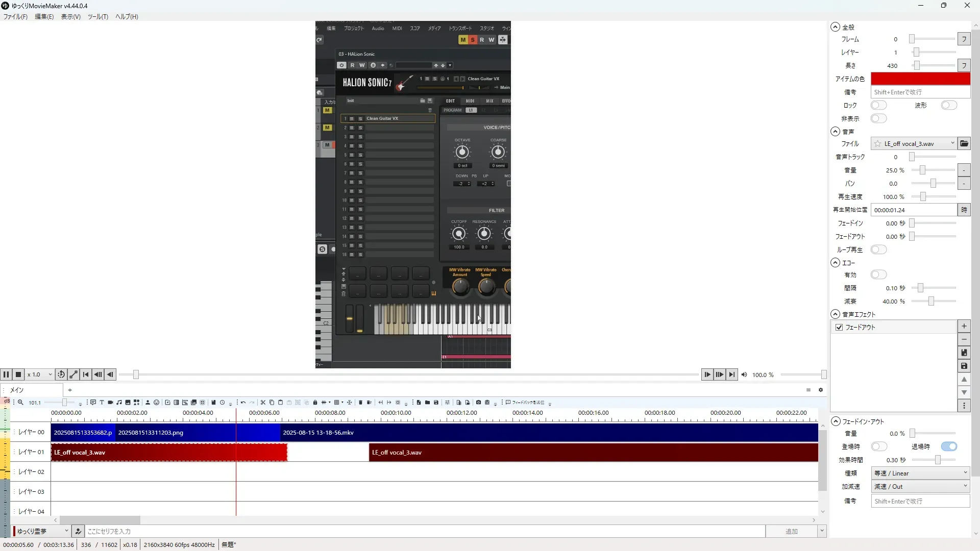The width and height of the screenshot is (980, 551).
Task: Open the ツール(T) menu
Action: pos(97,17)
